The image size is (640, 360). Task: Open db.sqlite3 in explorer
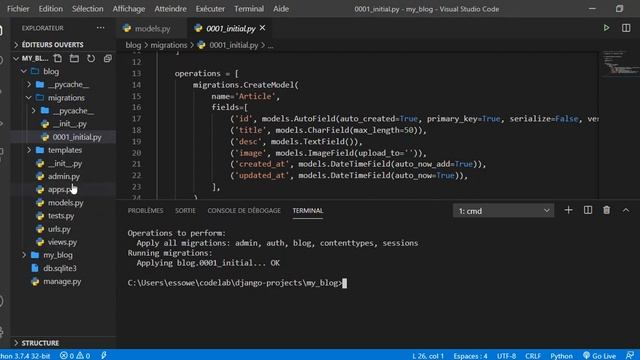click(x=60, y=268)
